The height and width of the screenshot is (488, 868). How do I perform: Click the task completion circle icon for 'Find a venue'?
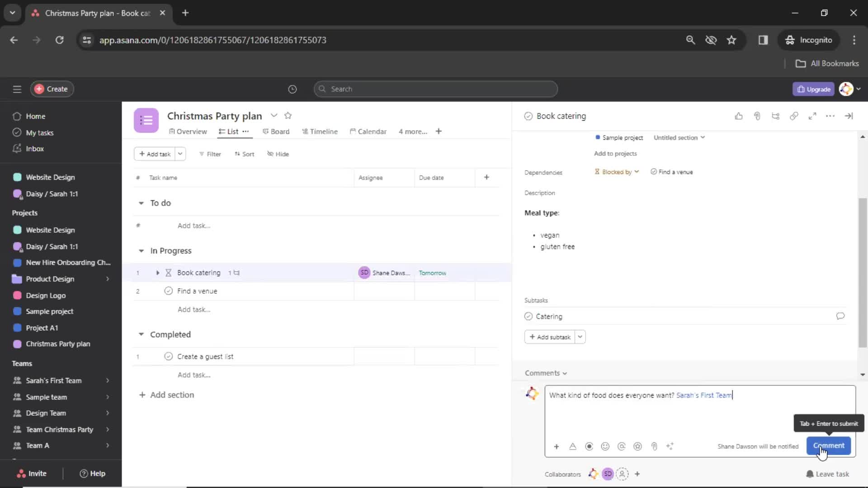(x=168, y=291)
